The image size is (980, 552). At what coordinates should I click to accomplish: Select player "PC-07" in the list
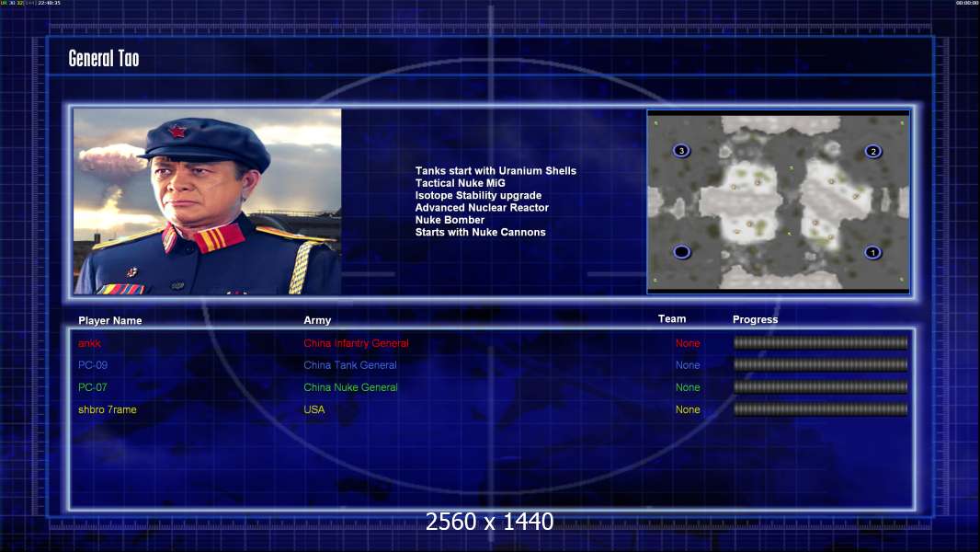click(93, 387)
